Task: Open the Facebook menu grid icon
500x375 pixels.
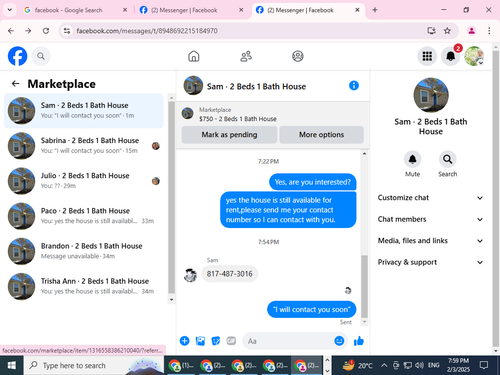Action: click(427, 56)
